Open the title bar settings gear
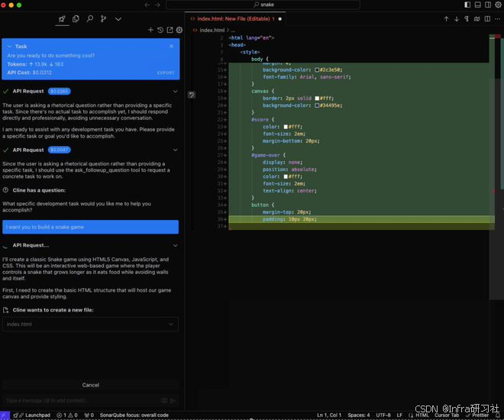 [498, 5]
